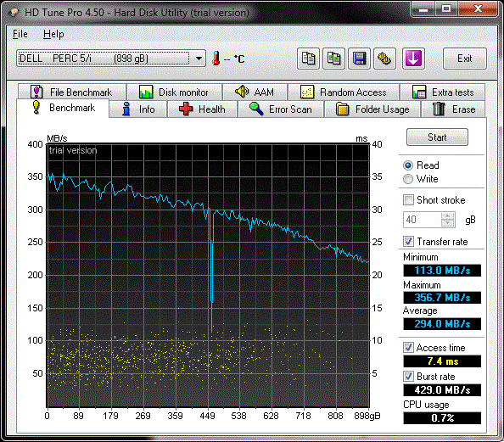Open the Error Scan magnifier tab
Viewport: 504px width, 442px height.
point(281,109)
